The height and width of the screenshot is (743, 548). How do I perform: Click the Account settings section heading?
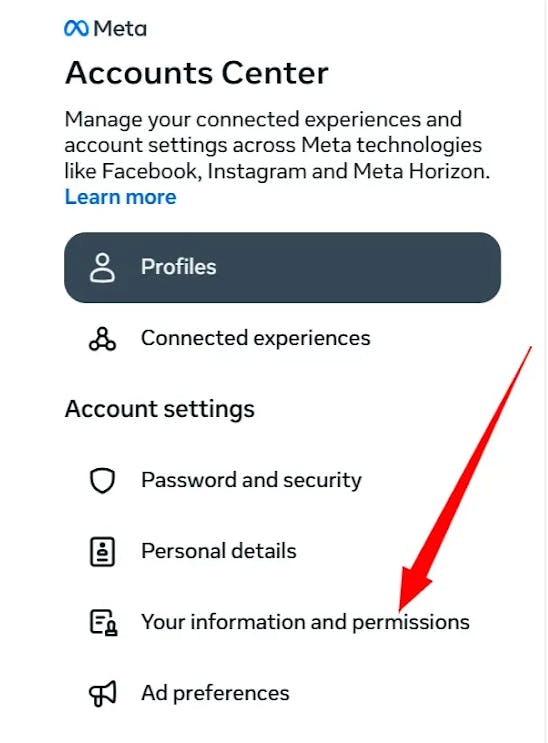[160, 409]
